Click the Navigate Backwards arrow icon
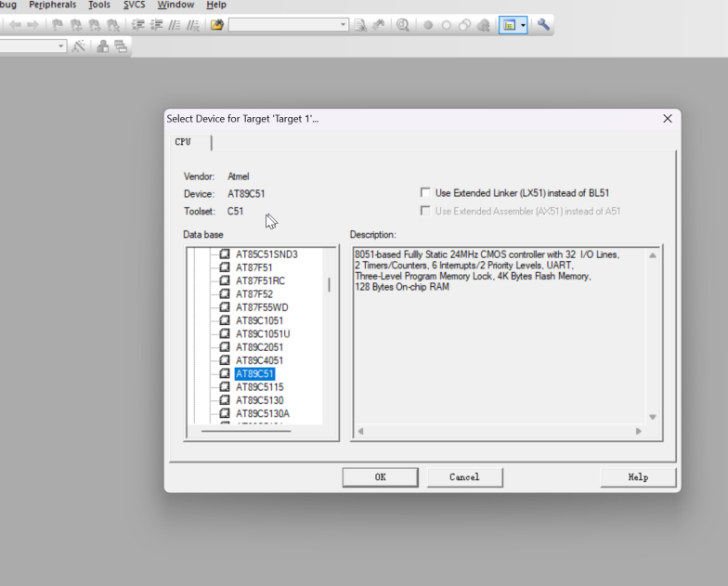The width and height of the screenshot is (728, 586). [x=15, y=25]
